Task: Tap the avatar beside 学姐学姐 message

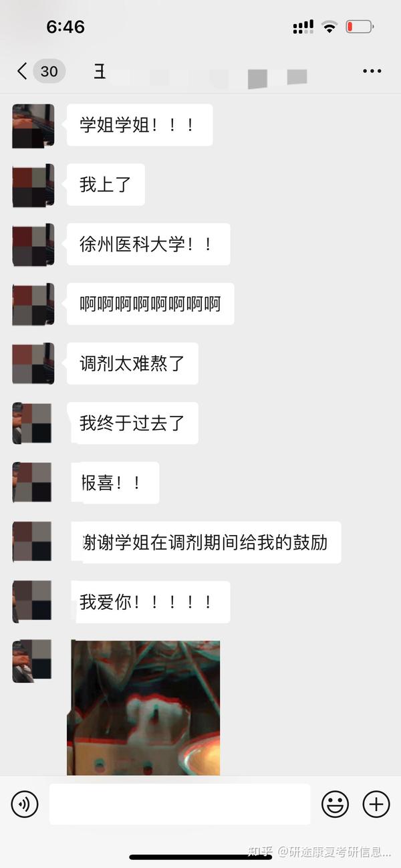Action: 33,126
